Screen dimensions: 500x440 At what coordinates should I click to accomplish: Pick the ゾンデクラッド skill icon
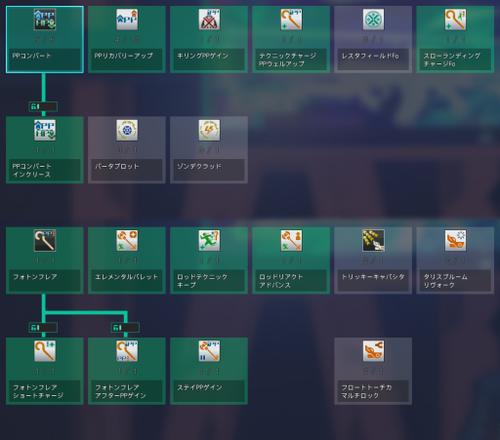[209, 130]
